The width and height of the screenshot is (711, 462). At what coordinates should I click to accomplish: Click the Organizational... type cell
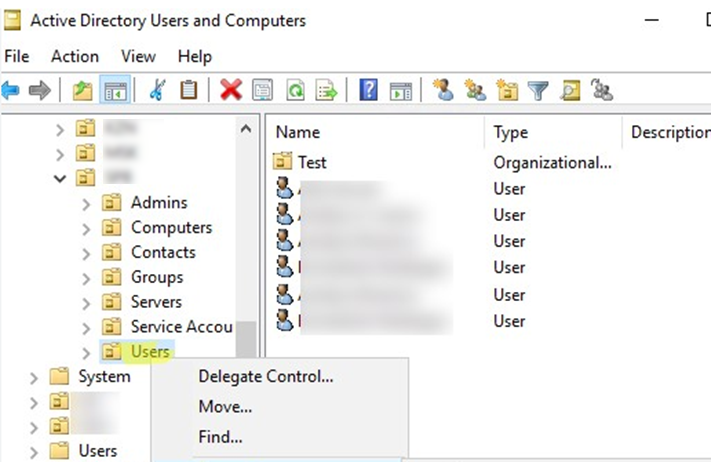pos(552,162)
